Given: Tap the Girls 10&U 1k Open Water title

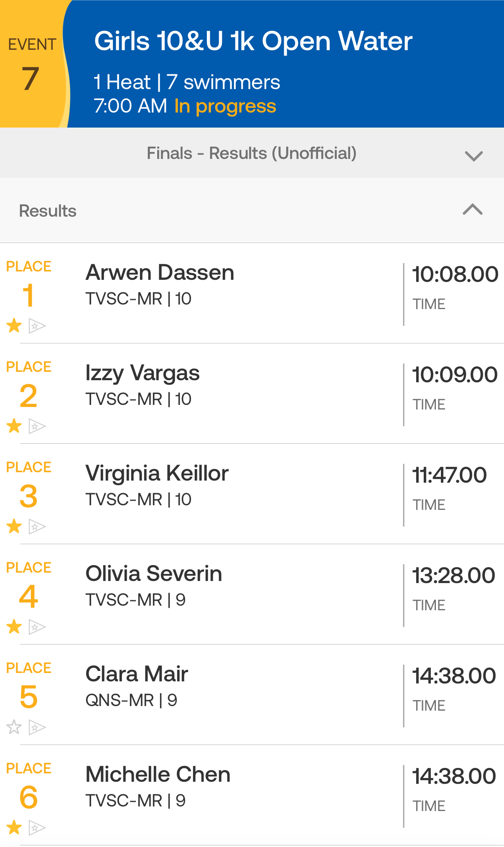Looking at the screenshot, I should [253, 41].
